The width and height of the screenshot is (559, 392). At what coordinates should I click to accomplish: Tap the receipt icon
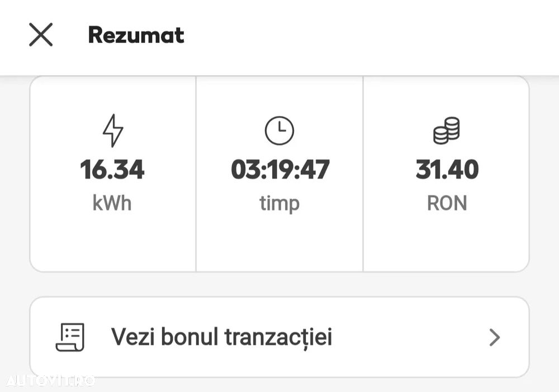(70, 337)
